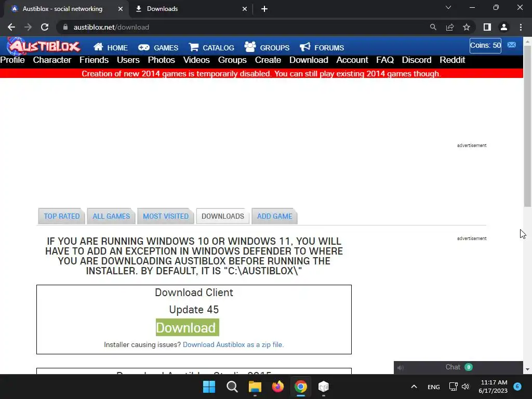
Task: Open the Windows Start button
Action: [x=209, y=387]
